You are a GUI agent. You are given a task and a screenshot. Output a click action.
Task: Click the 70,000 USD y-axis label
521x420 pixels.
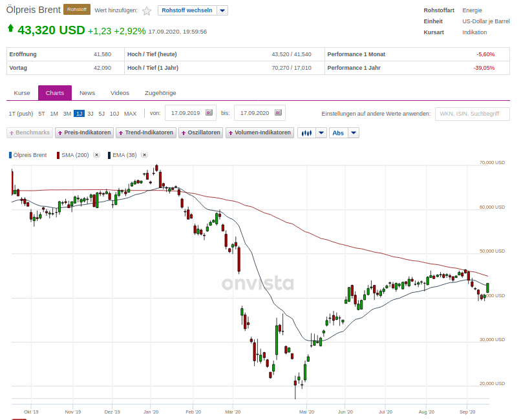point(492,162)
